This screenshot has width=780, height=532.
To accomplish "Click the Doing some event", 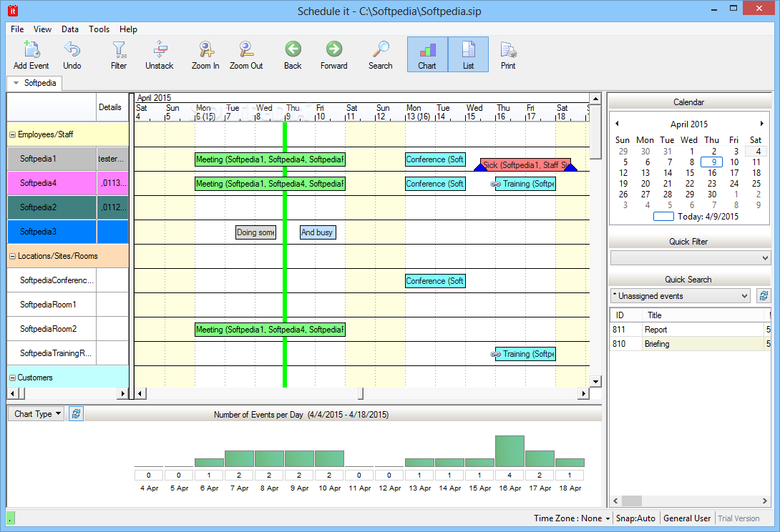I will point(255,232).
